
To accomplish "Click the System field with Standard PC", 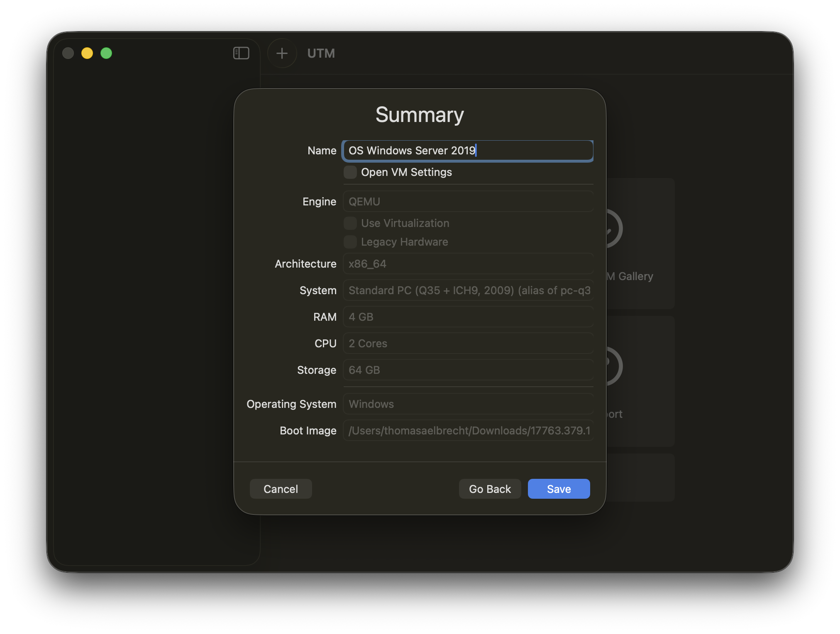I will point(467,290).
